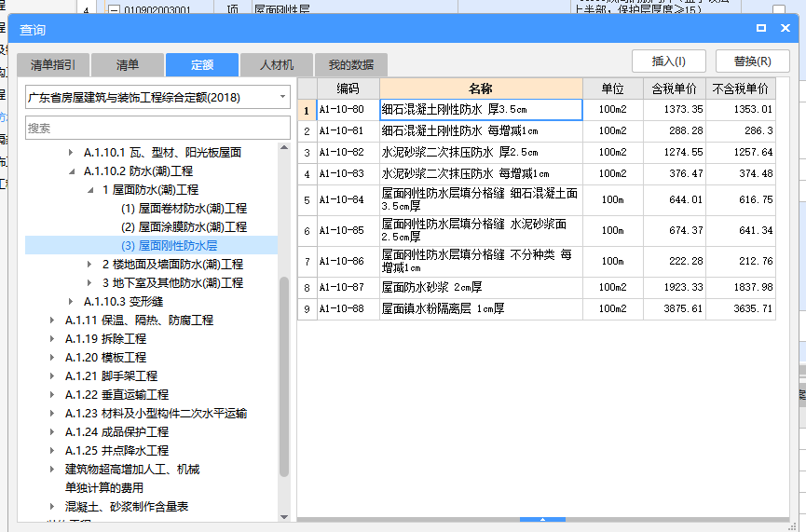Select code cell A1-10-86
Image resolution: width=806 pixels, height=532 pixels.
[348, 262]
